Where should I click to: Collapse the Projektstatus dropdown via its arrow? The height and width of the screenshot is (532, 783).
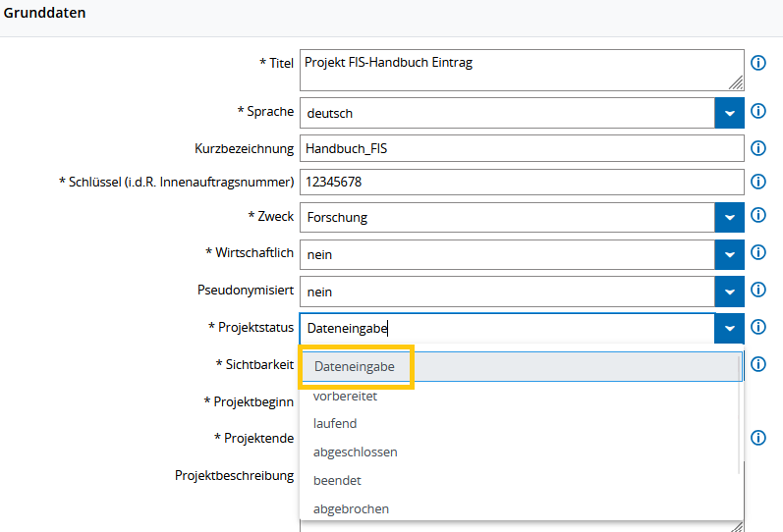(x=729, y=329)
